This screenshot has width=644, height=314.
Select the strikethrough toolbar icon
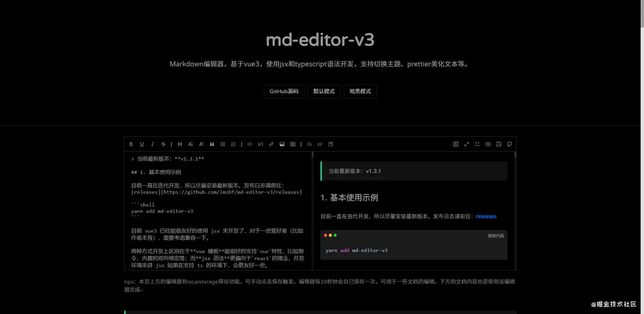click(163, 144)
